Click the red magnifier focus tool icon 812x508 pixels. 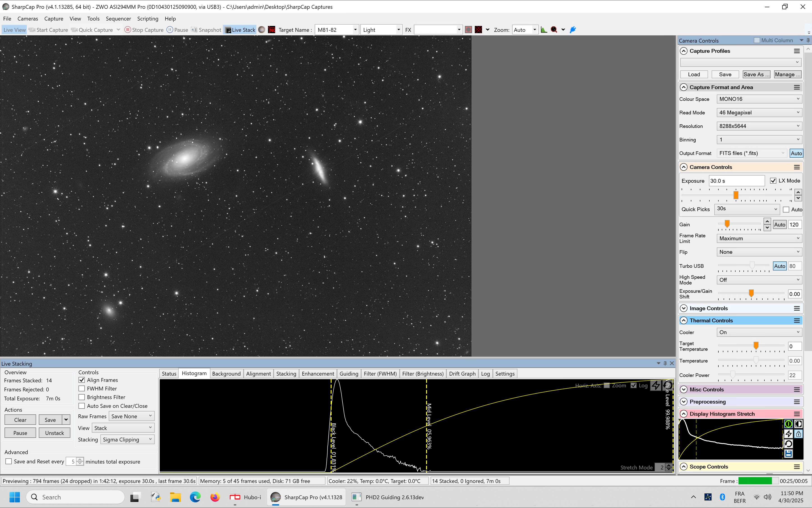pos(554,30)
